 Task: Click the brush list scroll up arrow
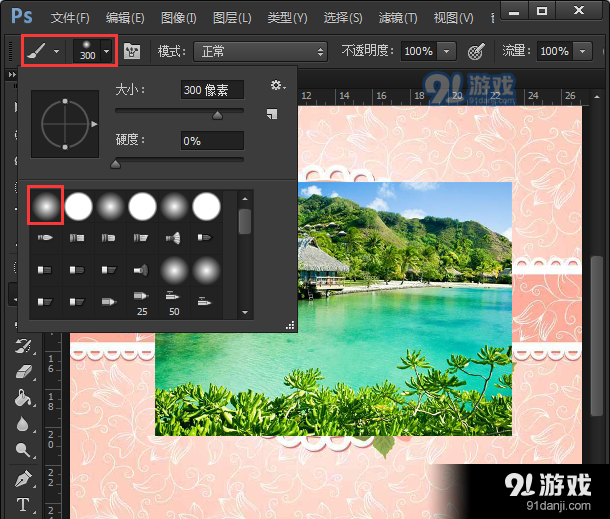pos(245,199)
